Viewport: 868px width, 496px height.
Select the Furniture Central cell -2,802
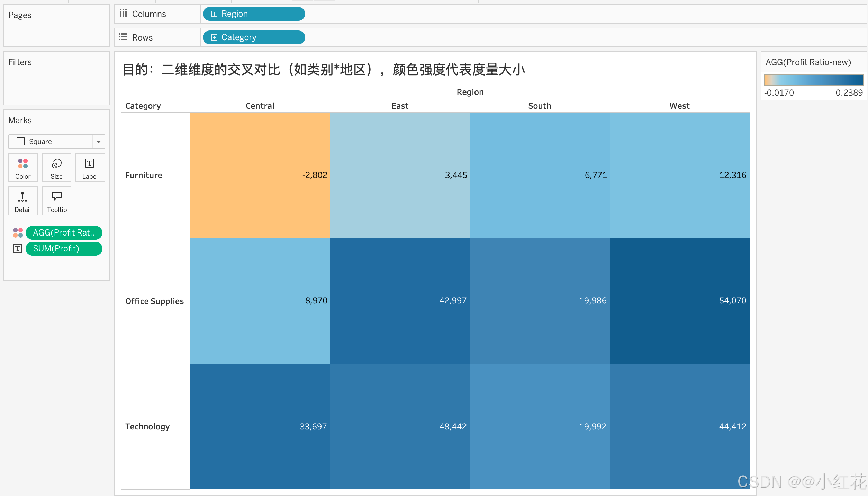coord(260,175)
